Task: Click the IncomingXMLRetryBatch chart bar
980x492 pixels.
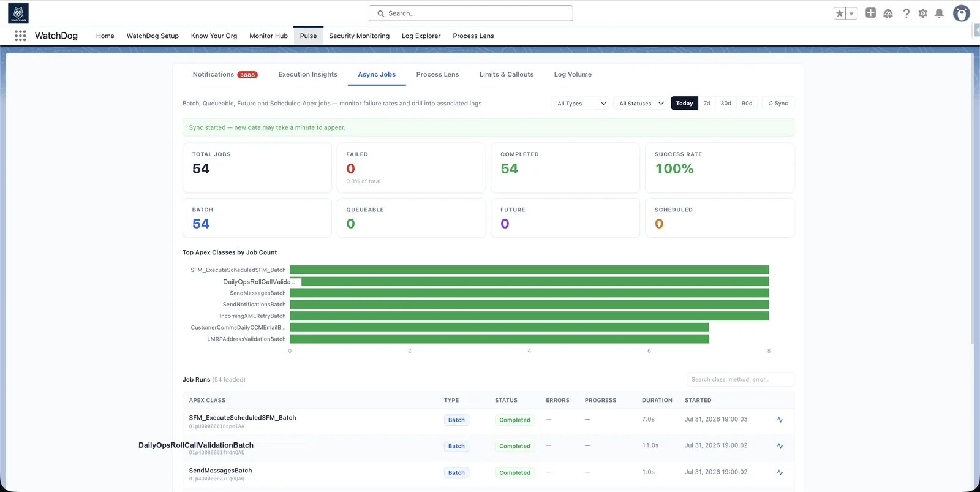Action: (x=529, y=316)
